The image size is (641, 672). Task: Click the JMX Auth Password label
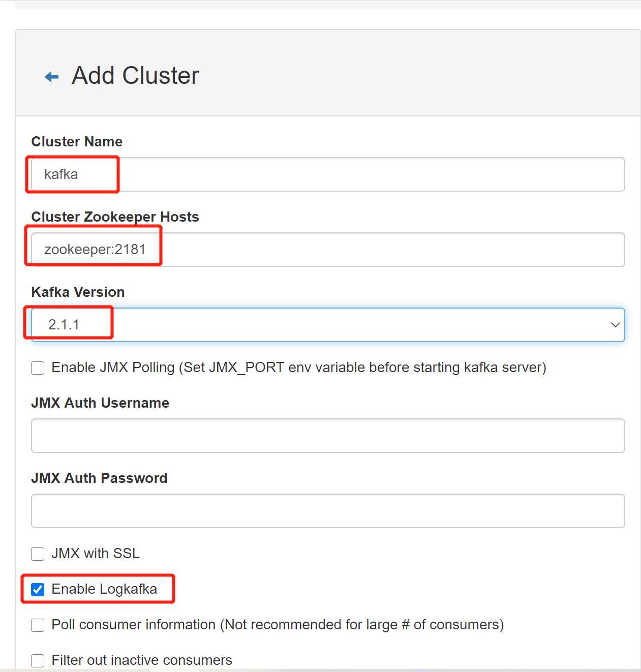click(99, 478)
